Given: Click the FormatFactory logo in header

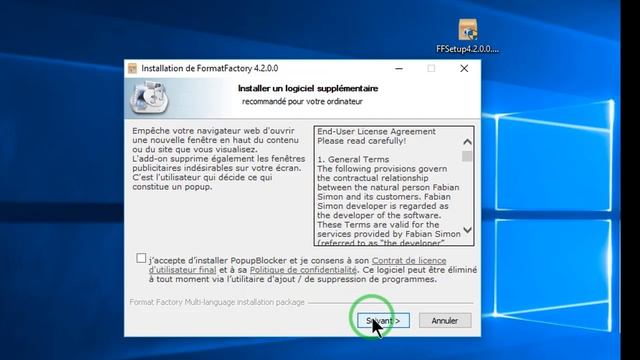Looking at the screenshot, I should click(x=149, y=97).
